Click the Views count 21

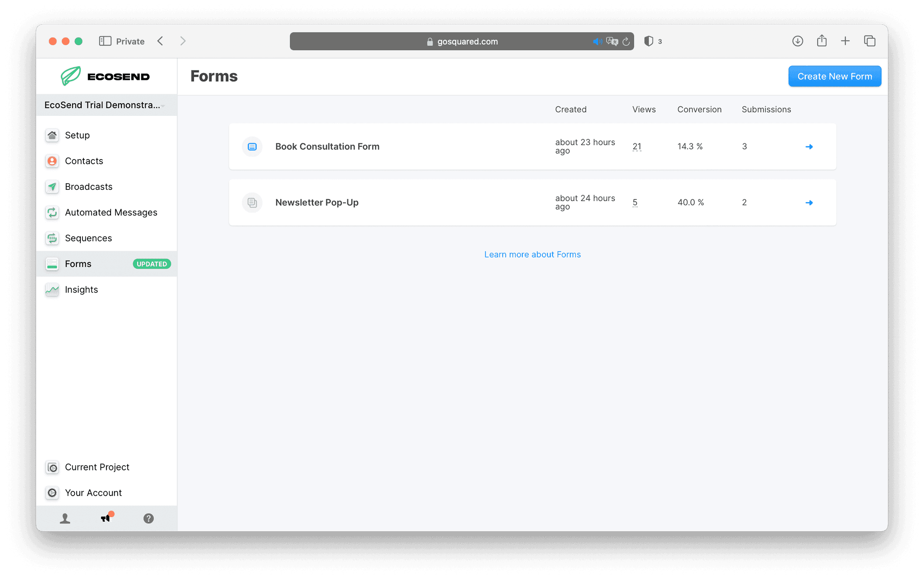pyautogui.click(x=637, y=147)
